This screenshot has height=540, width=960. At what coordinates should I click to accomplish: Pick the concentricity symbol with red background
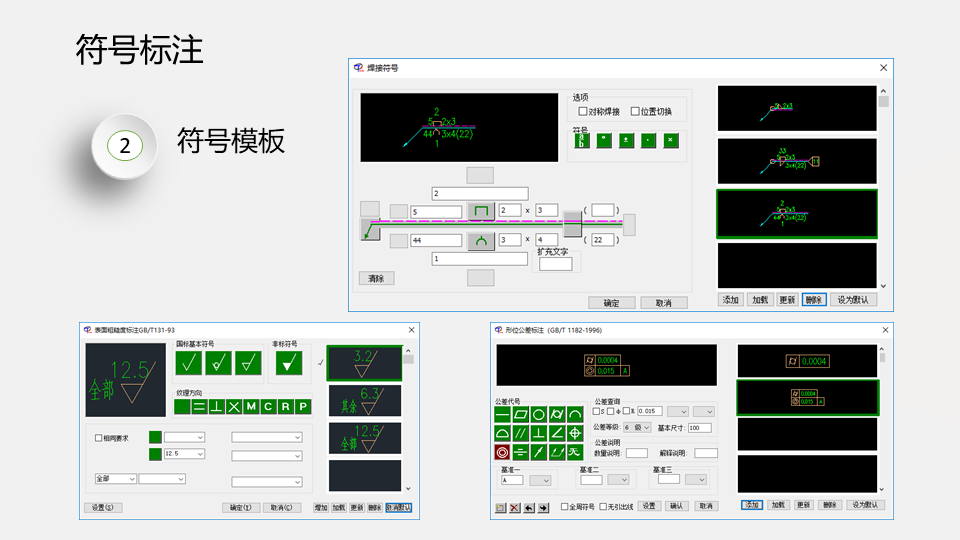click(503, 452)
